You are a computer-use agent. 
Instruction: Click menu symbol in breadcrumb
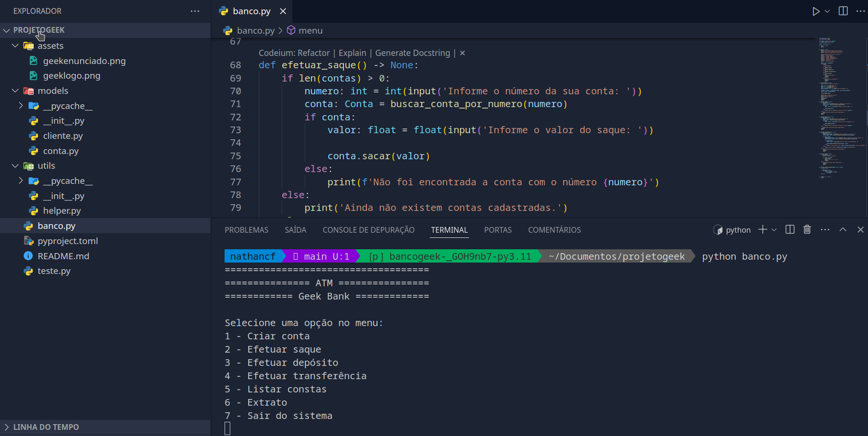[305, 30]
